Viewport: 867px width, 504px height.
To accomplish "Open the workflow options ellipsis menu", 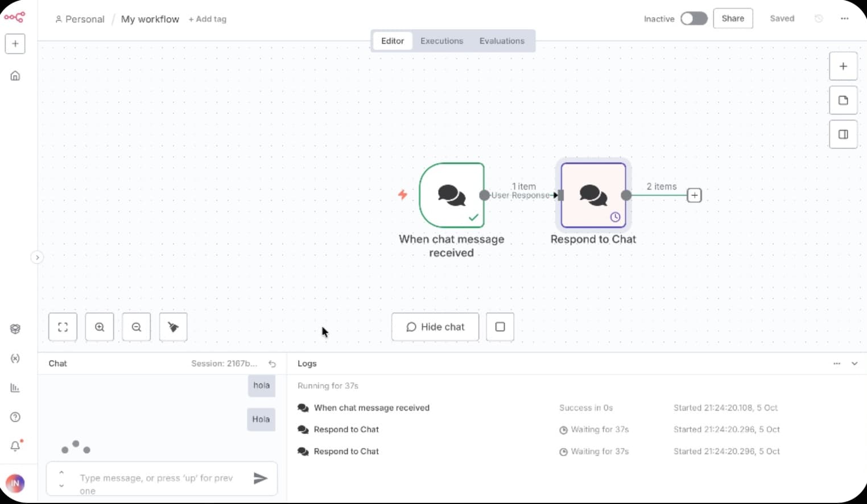I will (x=844, y=19).
